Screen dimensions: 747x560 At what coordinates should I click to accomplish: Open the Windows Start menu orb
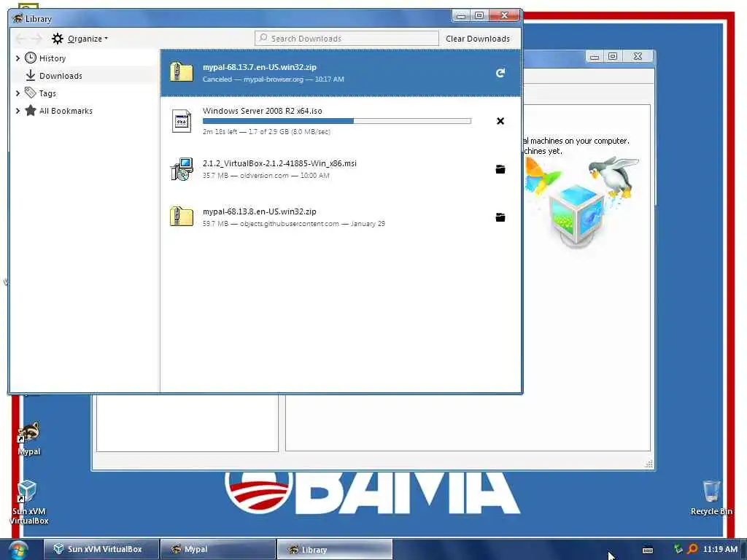(x=18, y=550)
